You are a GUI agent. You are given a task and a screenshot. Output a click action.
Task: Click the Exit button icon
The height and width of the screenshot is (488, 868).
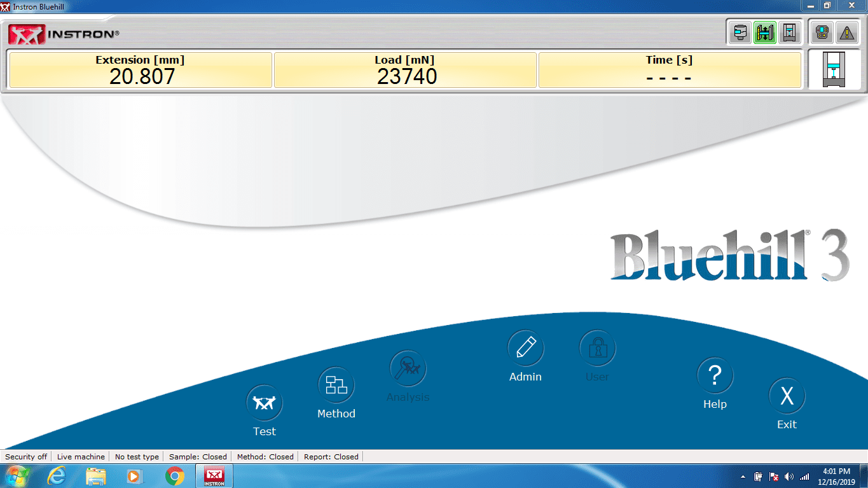point(787,396)
